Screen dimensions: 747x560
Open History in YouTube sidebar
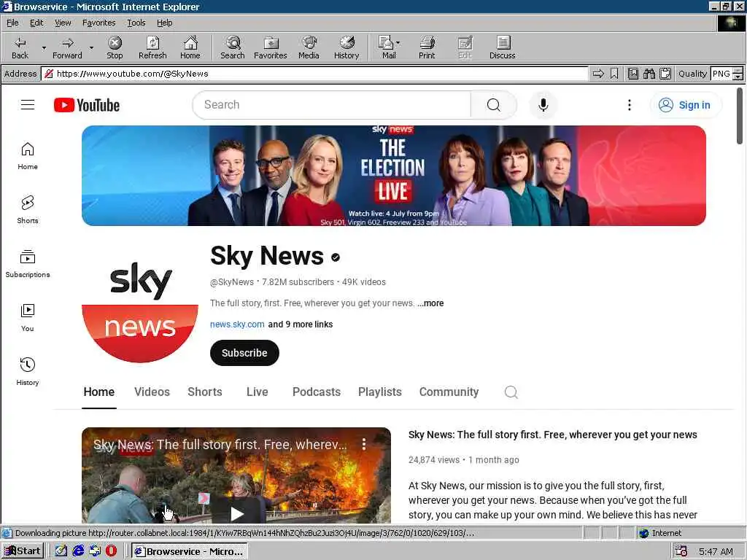click(x=28, y=371)
